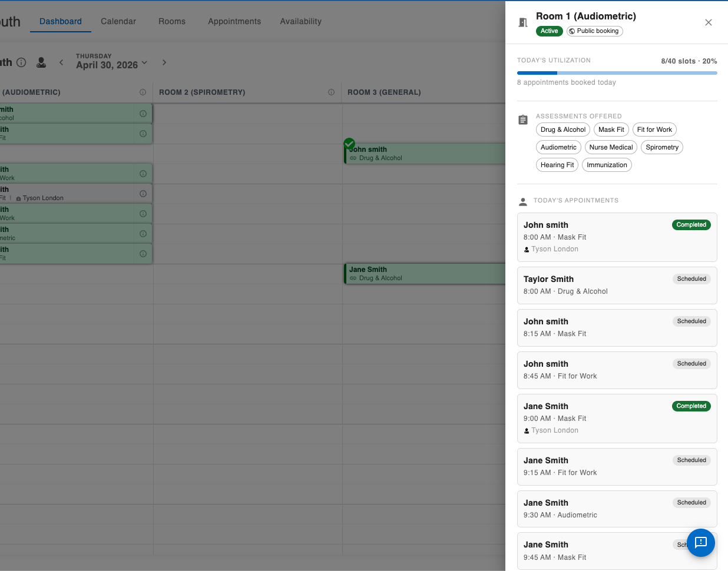728x571 pixels.
Task: Click info icon on first Room 1 appointment
Action: 143,114
